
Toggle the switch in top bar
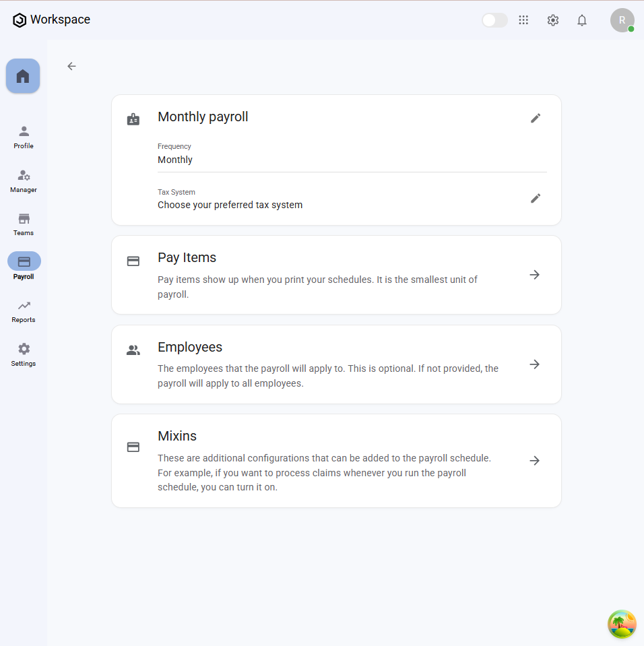[494, 20]
